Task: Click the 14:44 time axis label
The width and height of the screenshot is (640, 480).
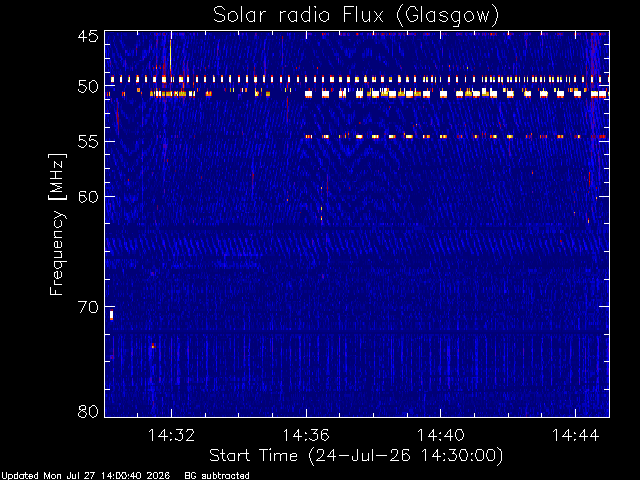Action: coord(576,435)
